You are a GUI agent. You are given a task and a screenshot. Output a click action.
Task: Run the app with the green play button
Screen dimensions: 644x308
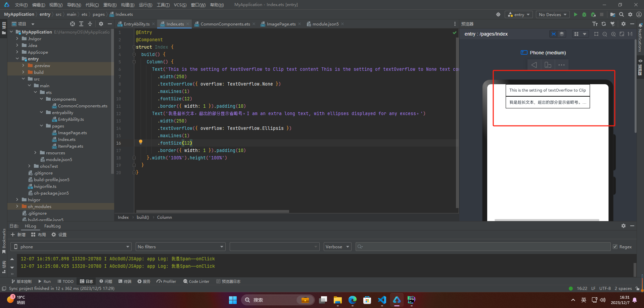tap(576, 14)
